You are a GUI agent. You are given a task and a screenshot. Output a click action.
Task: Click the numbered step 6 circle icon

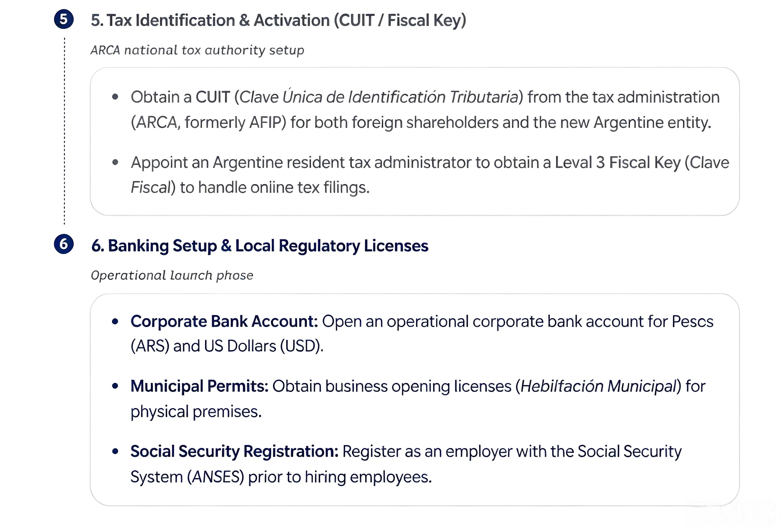pyautogui.click(x=64, y=244)
